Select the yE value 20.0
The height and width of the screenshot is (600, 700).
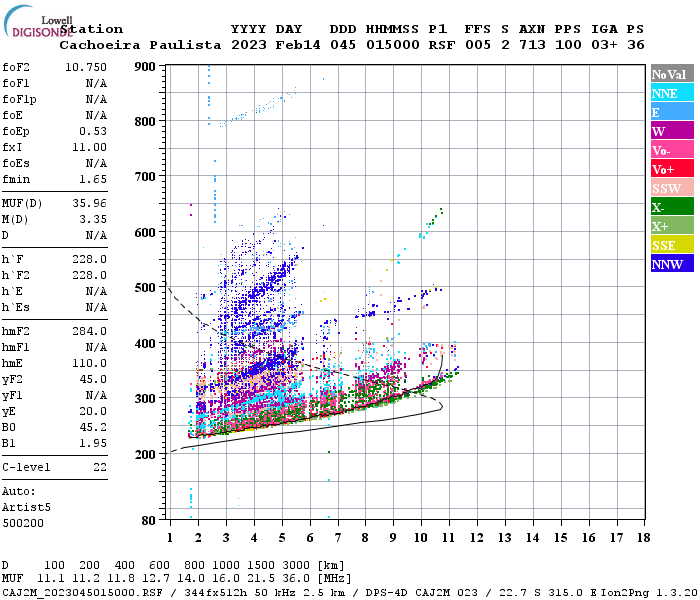coord(93,411)
